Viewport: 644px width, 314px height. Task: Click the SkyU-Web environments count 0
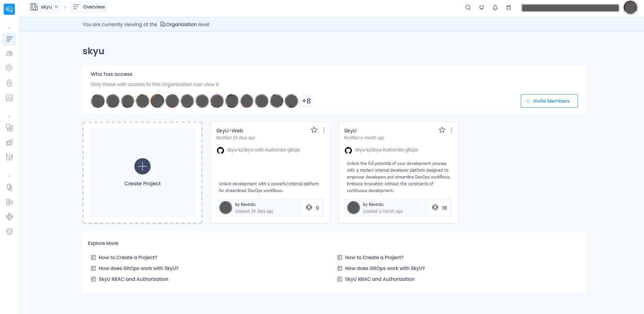click(312, 208)
